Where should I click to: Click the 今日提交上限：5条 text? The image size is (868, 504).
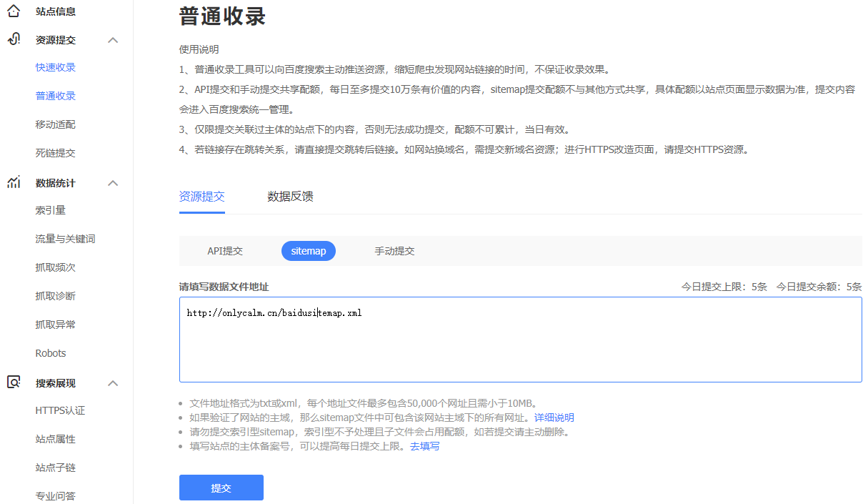(x=724, y=287)
